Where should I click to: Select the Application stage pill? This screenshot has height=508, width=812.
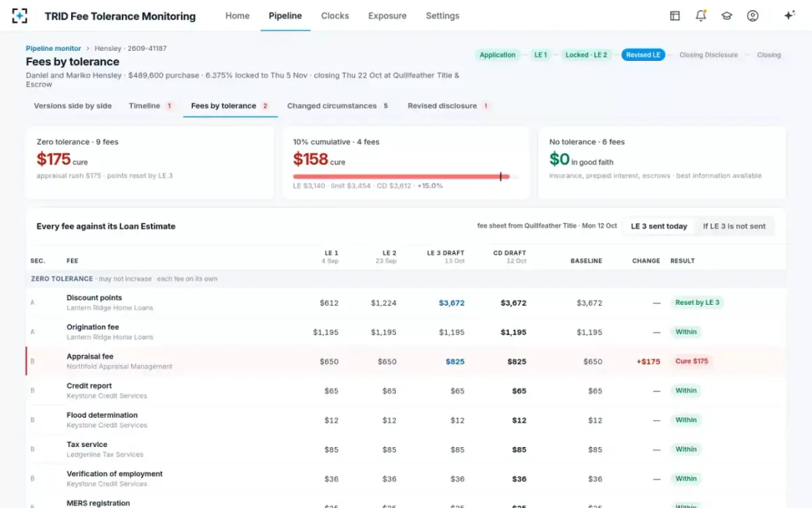click(497, 55)
